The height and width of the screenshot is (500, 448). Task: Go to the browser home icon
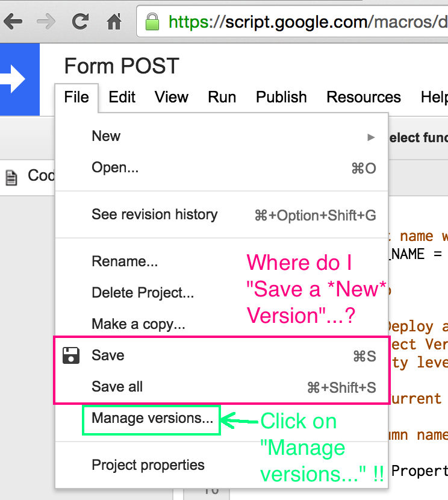tap(114, 21)
